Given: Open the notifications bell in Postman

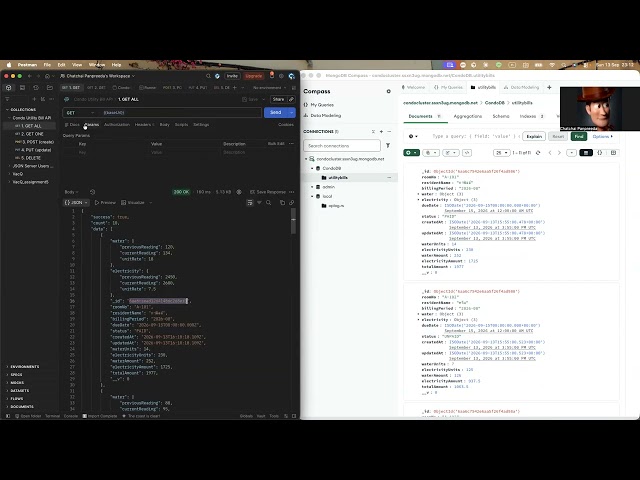Looking at the screenshot, I should coord(272,76).
